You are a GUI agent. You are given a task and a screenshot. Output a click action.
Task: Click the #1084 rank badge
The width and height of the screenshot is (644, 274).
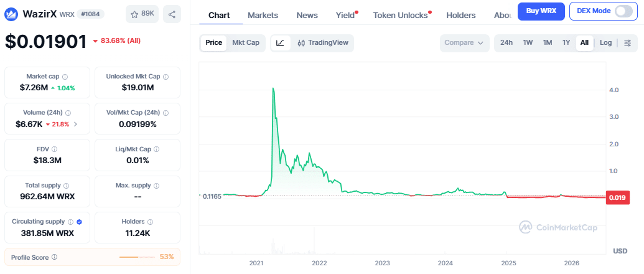[x=90, y=14]
